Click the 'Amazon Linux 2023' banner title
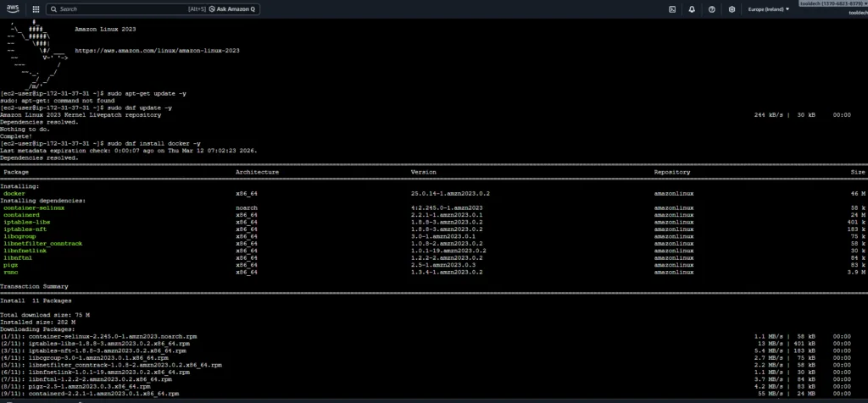 pos(105,30)
